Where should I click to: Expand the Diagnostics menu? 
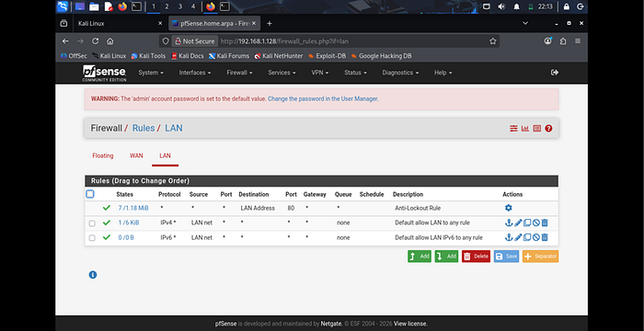(x=400, y=73)
